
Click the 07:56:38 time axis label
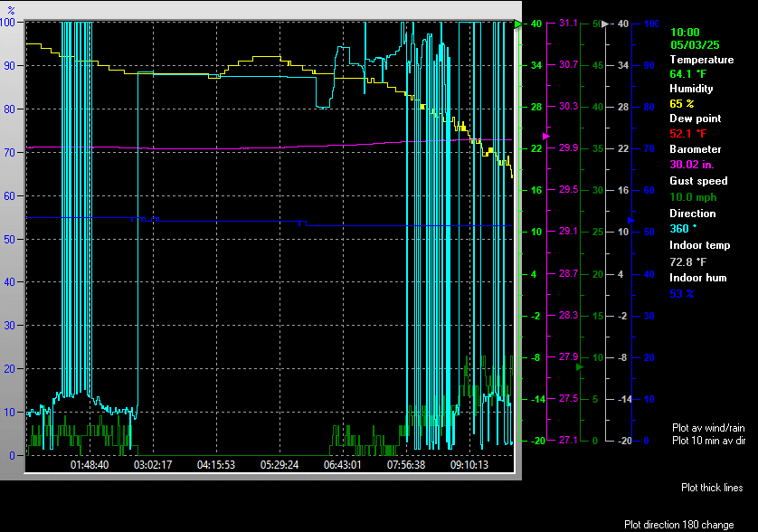pyautogui.click(x=406, y=465)
